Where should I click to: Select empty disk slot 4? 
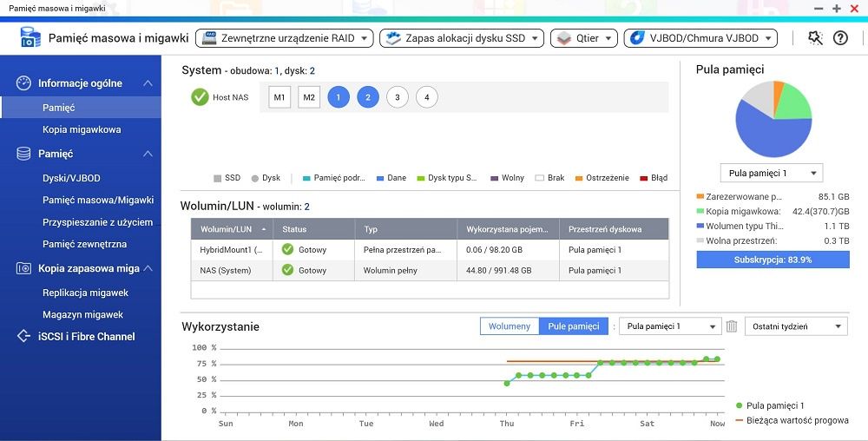(x=426, y=97)
